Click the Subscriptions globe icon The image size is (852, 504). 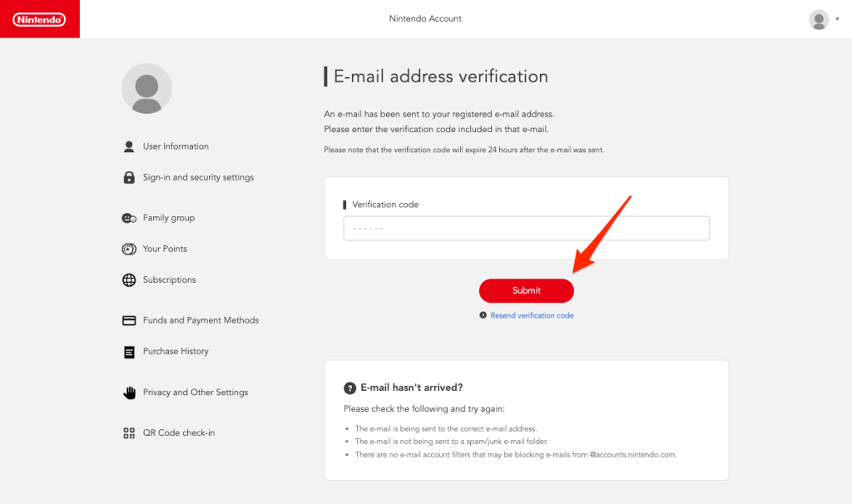(129, 280)
